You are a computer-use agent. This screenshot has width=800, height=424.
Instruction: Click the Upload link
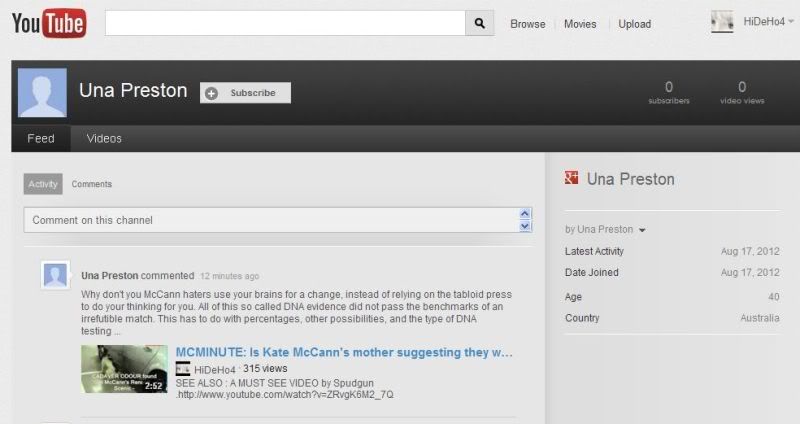635,24
